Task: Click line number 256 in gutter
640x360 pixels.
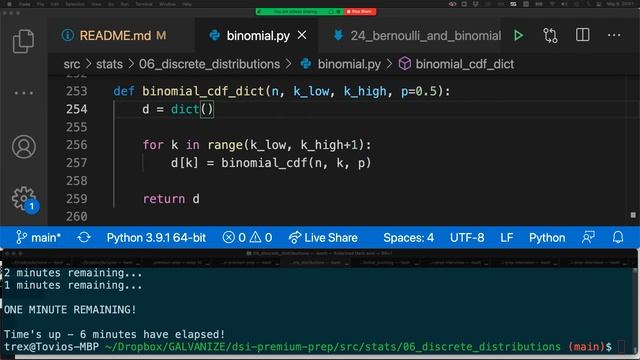Action: (76, 145)
